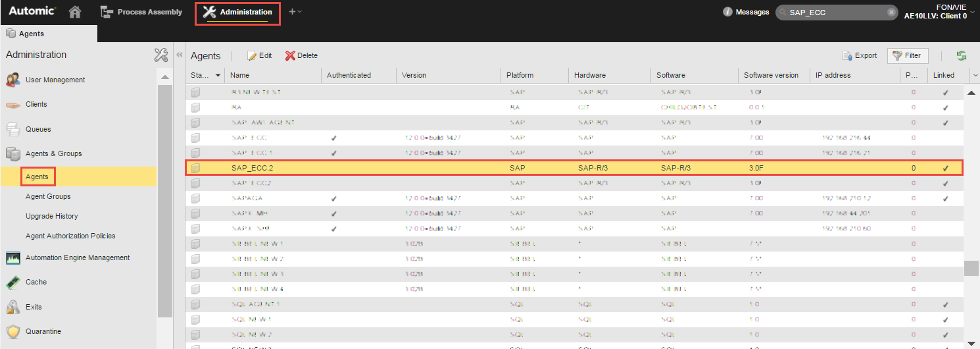The width and height of the screenshot is (980, 349).
Task: Click SAP platform cell in SAP_ECC.2 row
Action: click(518, 168)
